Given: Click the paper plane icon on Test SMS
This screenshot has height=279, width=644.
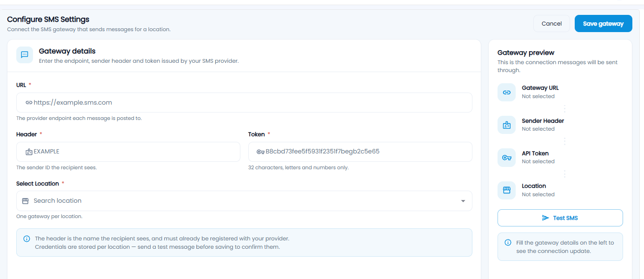Looking at the screenshot, I should pos(546,218).
